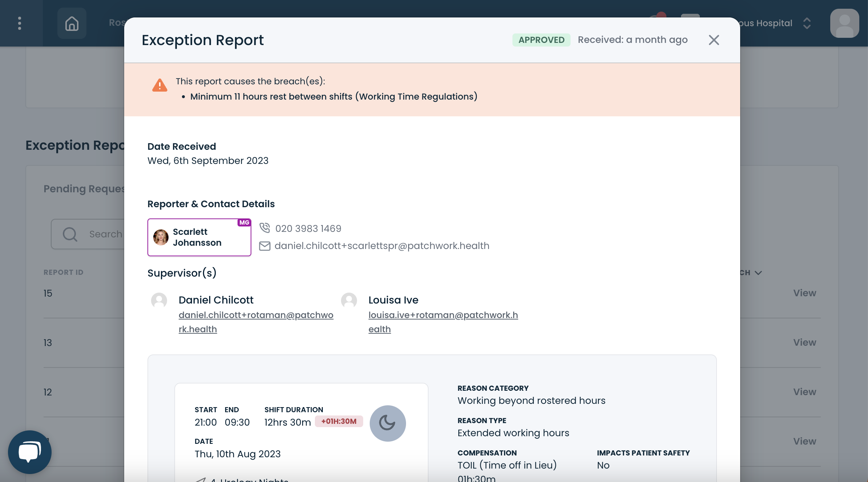The image size is (868, 482).
Task: Click Louisa Ive's avatar icon
Action: tap(349, 301)
